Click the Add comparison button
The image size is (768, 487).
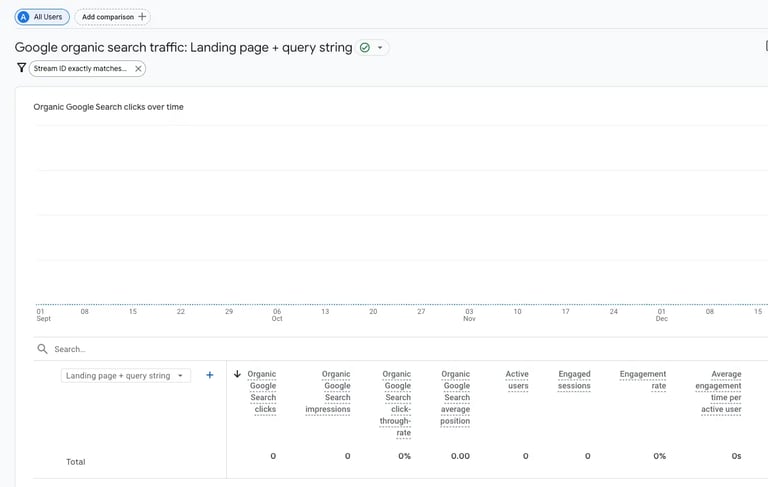click(x=113, y=17)
